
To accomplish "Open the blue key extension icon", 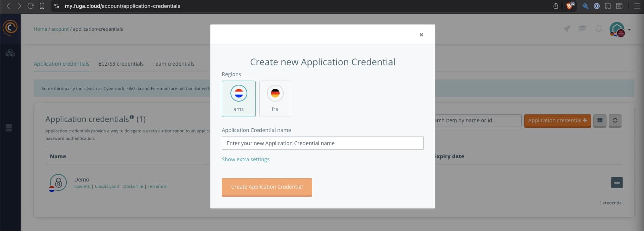I will click(x=585, y=6).
